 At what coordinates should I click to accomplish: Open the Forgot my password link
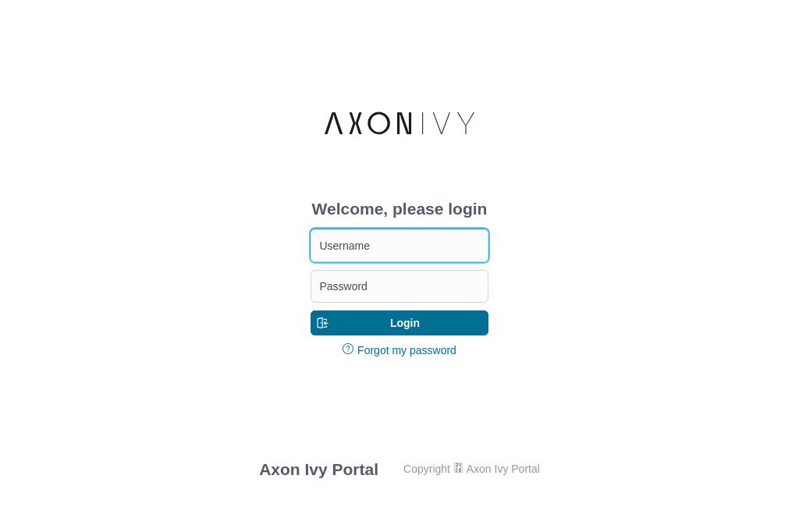407,350
